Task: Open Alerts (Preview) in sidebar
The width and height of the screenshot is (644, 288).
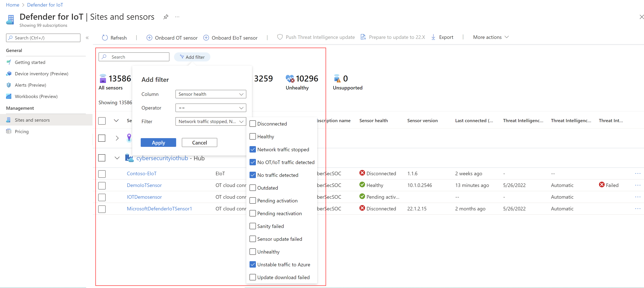Action: [30, 85]
